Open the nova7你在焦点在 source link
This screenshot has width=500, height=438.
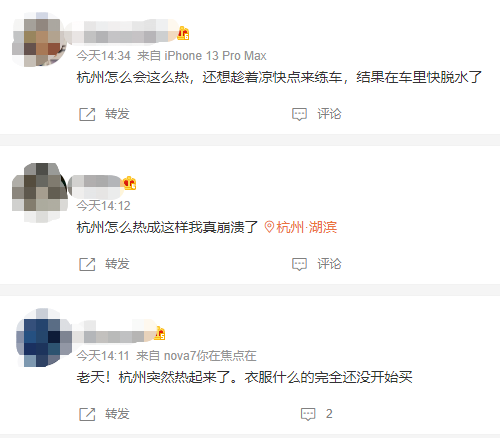tap(210, 356)
